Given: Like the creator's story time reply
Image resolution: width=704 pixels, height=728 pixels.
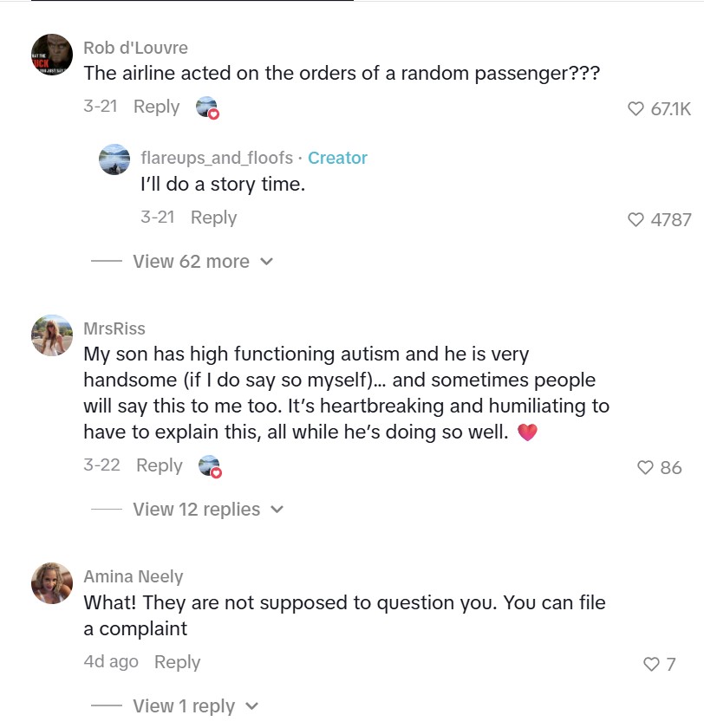Looking at the screenshot, I should [637, 220].
